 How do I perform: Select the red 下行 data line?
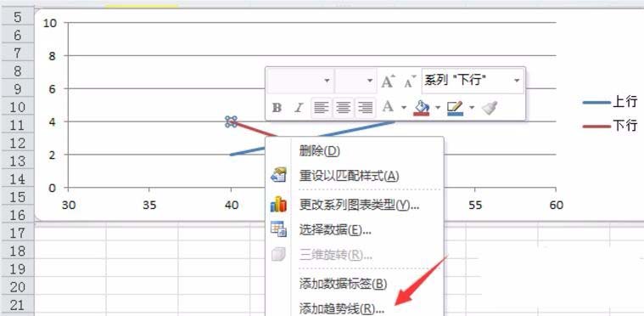[254, 129]
